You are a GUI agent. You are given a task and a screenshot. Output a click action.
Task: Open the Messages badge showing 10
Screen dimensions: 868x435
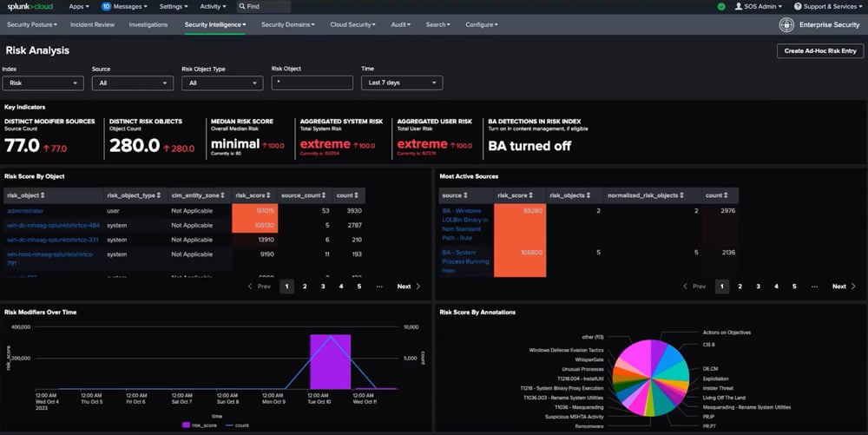(x=106, y=6)
